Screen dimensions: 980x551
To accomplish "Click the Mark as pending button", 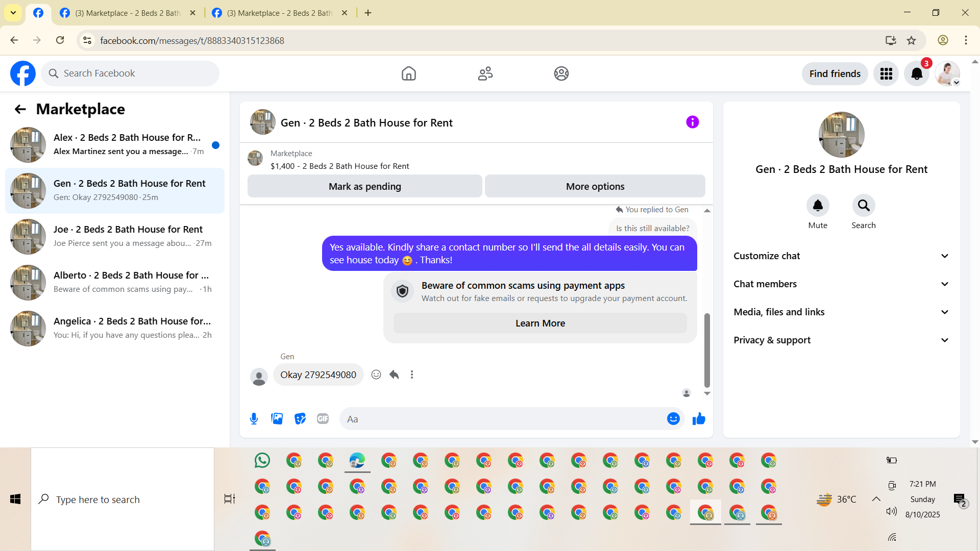I will tap(364, 186).
